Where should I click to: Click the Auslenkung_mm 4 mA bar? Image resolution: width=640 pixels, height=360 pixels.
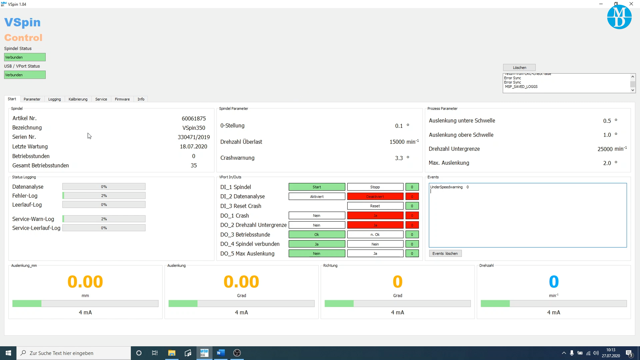pos(85,304)
